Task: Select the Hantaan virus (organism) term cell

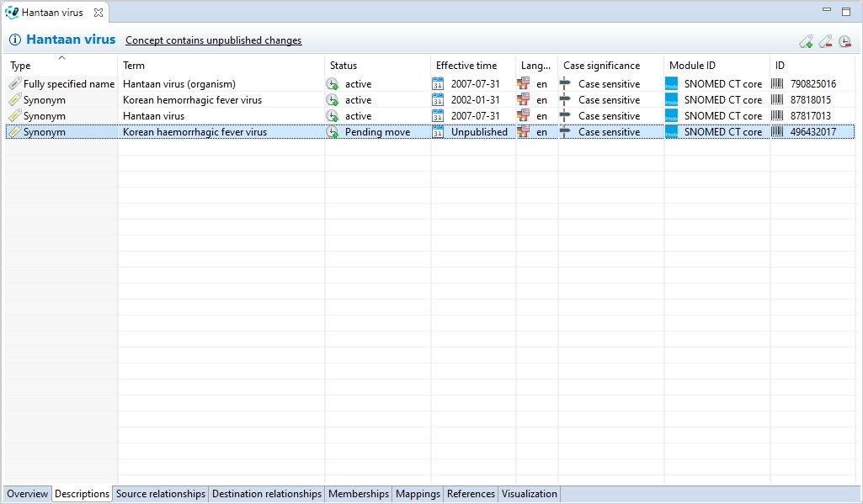Action: [x=179, y=84]
